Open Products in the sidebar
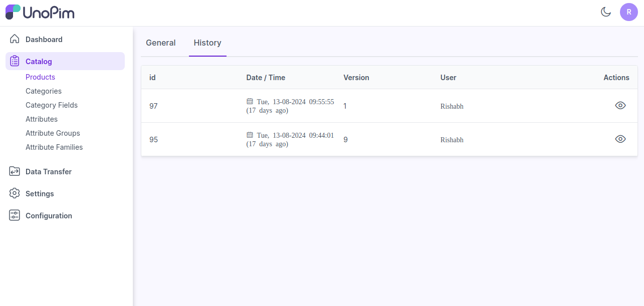 click(40, 77)
